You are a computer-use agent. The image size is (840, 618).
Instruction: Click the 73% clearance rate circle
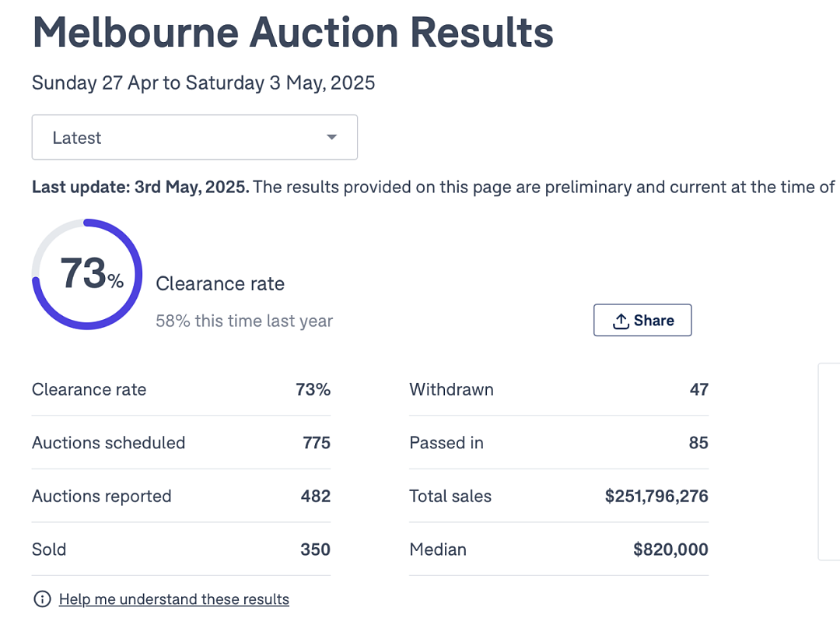(x=87, y=274)
